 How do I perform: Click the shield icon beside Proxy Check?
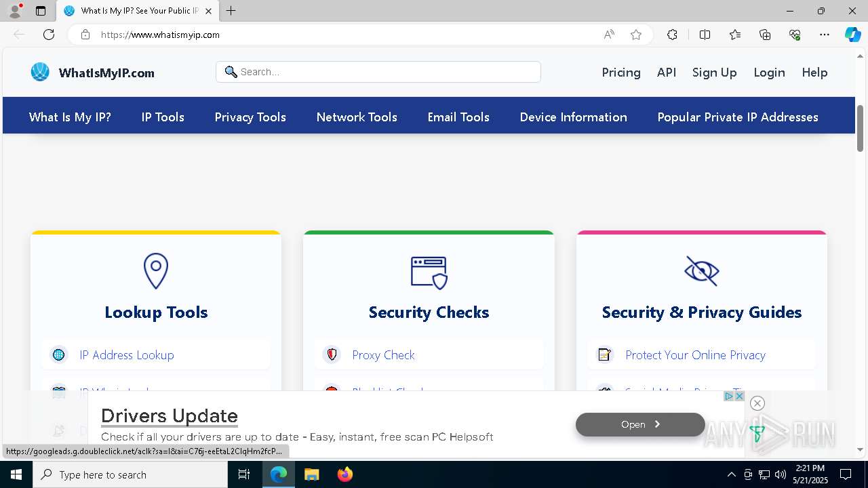[x=332, y=354]
